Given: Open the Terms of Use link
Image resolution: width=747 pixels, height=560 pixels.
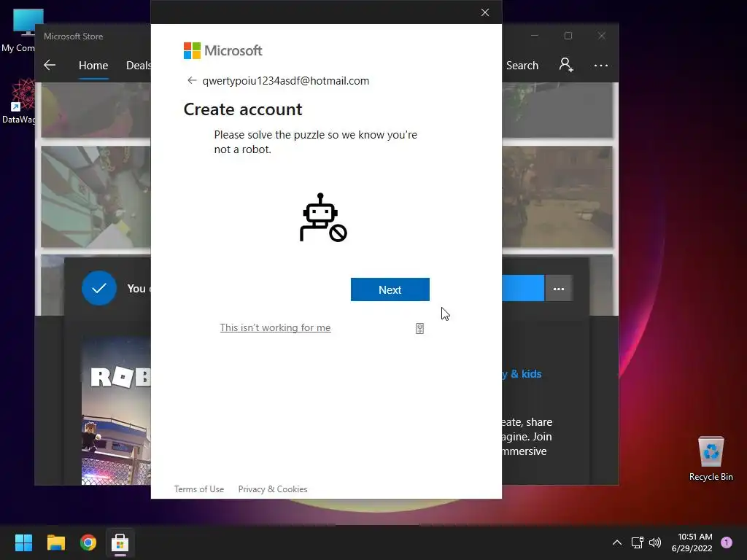Looking at the screenshot, I should point(198,489).
